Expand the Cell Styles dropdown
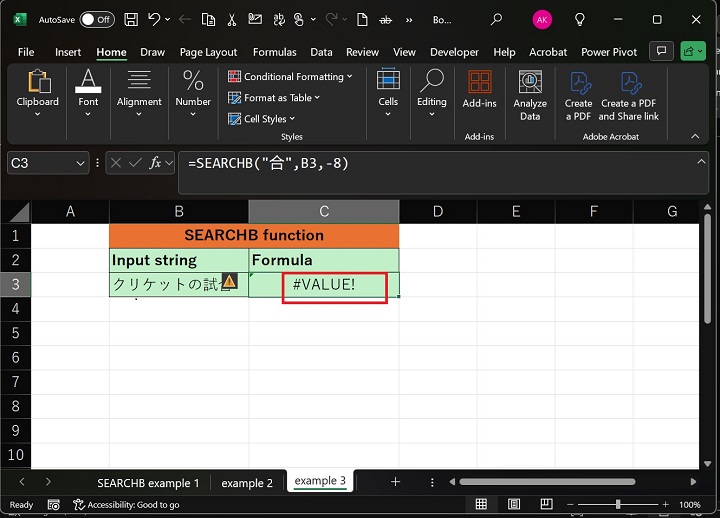Viewport: 720px width, 518px height. coord(270,119)
